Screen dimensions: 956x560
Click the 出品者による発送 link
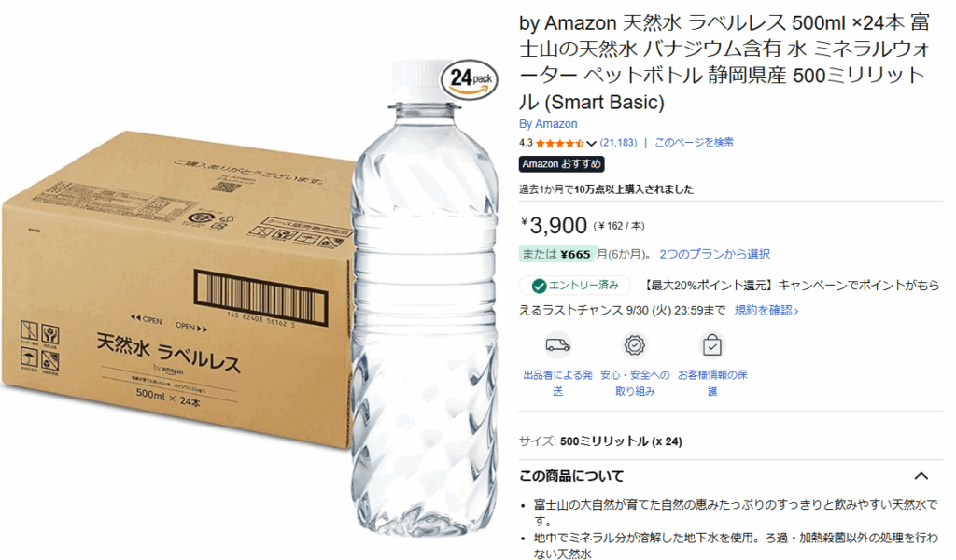[558, 383]
